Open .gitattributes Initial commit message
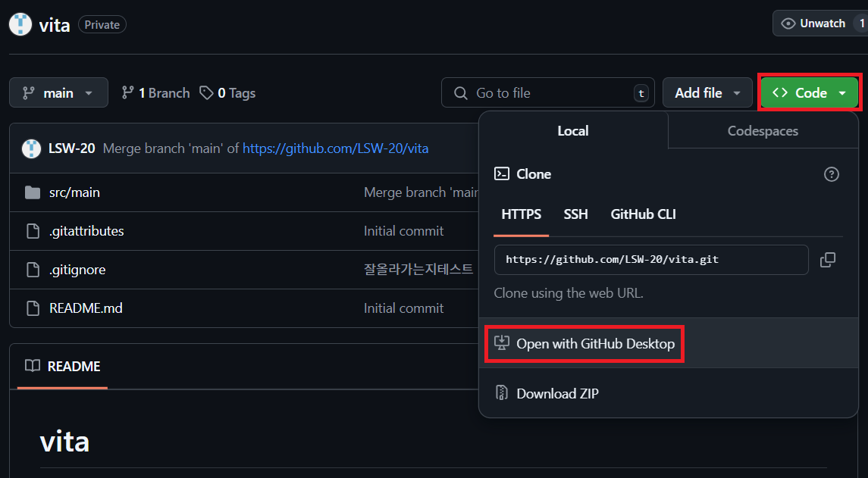This screenshot has height=478, width=868. [403, 231]
